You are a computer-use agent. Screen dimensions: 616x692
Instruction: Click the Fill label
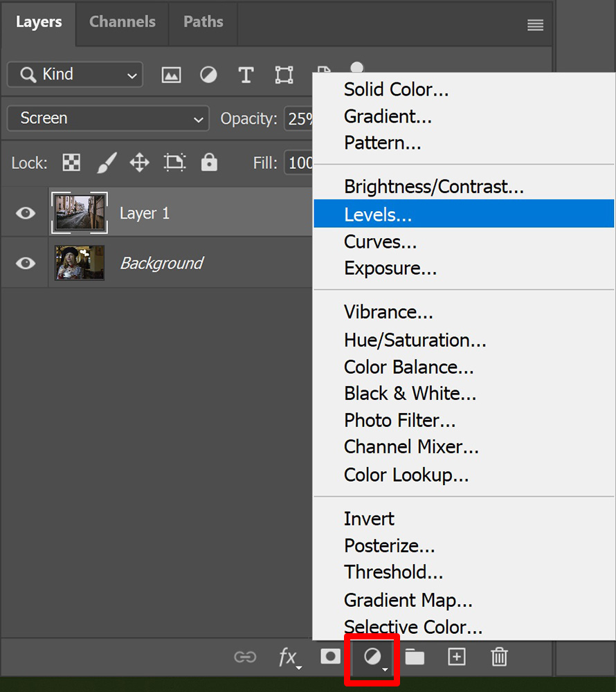pyautogui.click(x=265, y=163)
